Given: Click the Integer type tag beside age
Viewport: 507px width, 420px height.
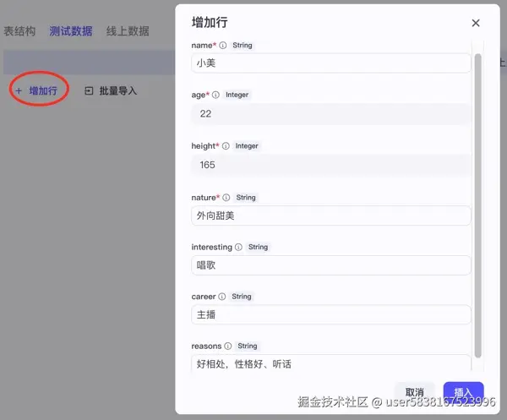Looking at the screenshot, I should pos(237,95).
